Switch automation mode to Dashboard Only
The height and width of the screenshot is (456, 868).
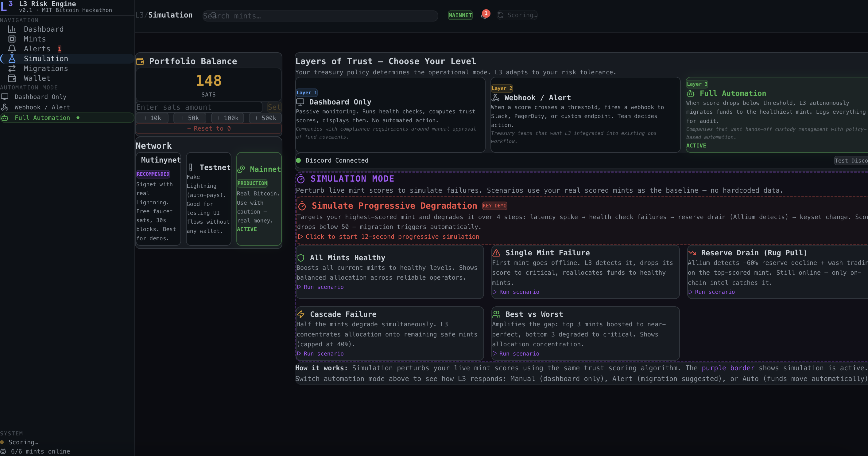(x=41, y=97)
